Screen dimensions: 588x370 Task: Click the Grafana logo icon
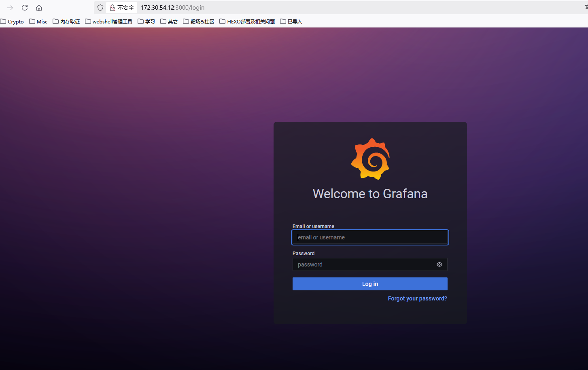(370, 159)
